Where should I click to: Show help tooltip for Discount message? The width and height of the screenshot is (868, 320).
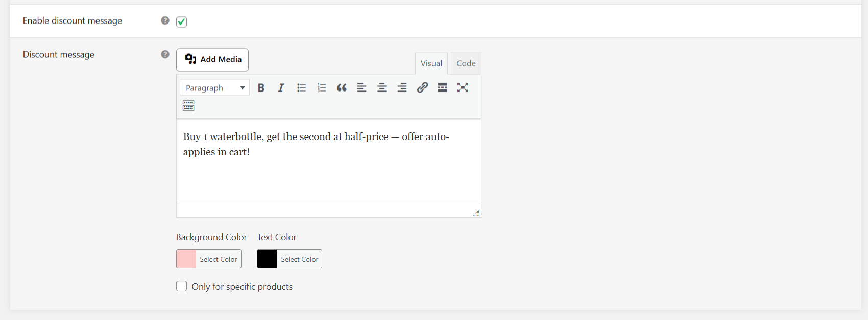pos(165,54)
